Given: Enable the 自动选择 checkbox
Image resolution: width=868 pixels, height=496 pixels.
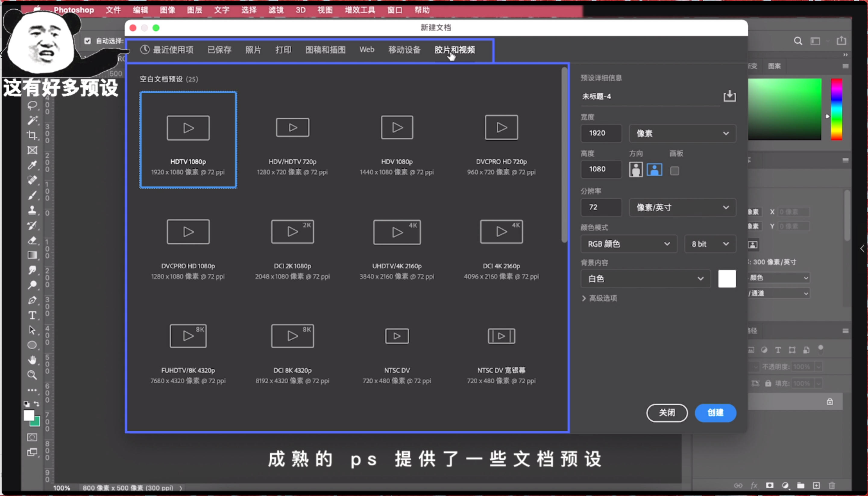Looking at the screenshot, I should click(88, 41).
